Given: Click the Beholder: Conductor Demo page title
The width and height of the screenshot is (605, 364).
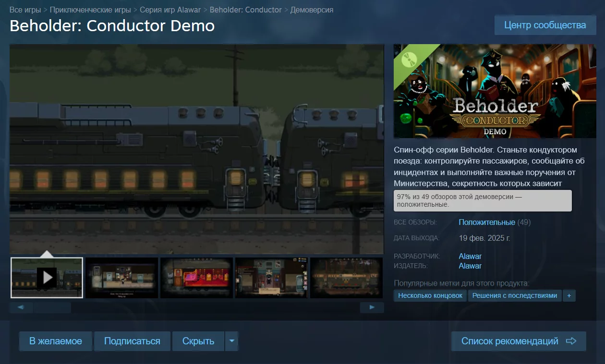Looking at the screenshot, I should pos(112,25).
